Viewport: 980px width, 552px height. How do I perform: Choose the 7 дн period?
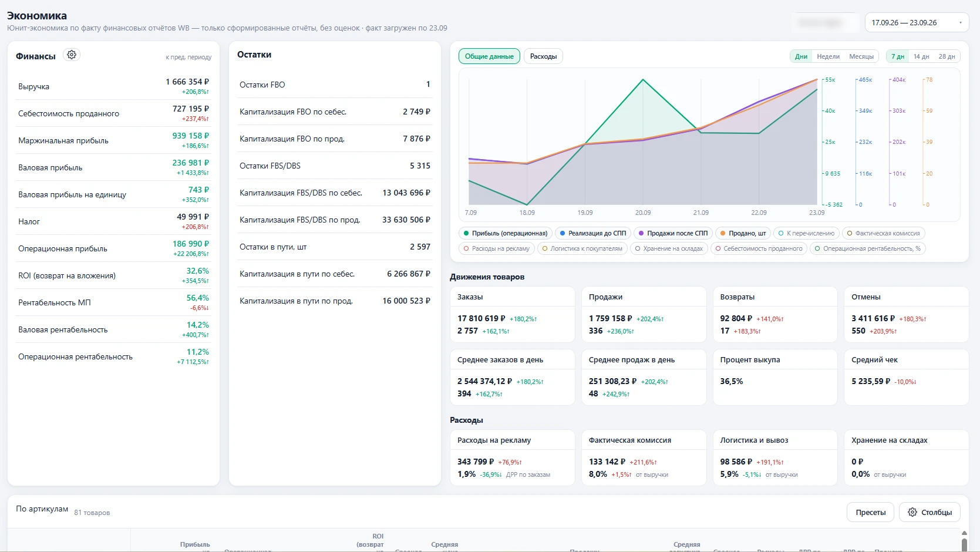click(898, 56)
